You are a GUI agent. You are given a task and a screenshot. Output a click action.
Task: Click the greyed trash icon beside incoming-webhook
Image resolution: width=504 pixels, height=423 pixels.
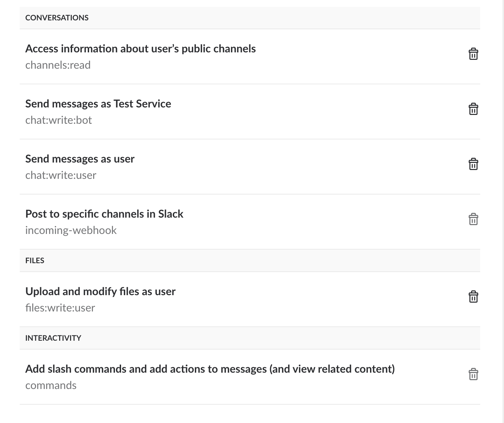[473, 219]
